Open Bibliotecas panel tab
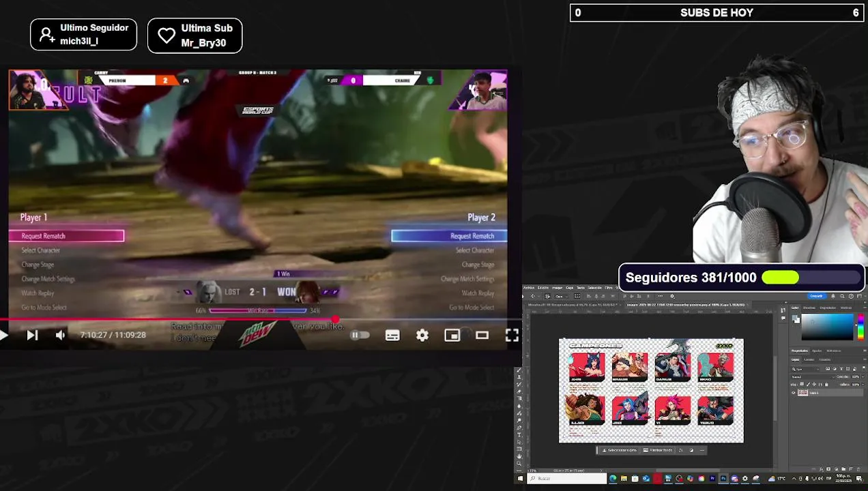Screen dimensions: 868x491 coord(834,351)
